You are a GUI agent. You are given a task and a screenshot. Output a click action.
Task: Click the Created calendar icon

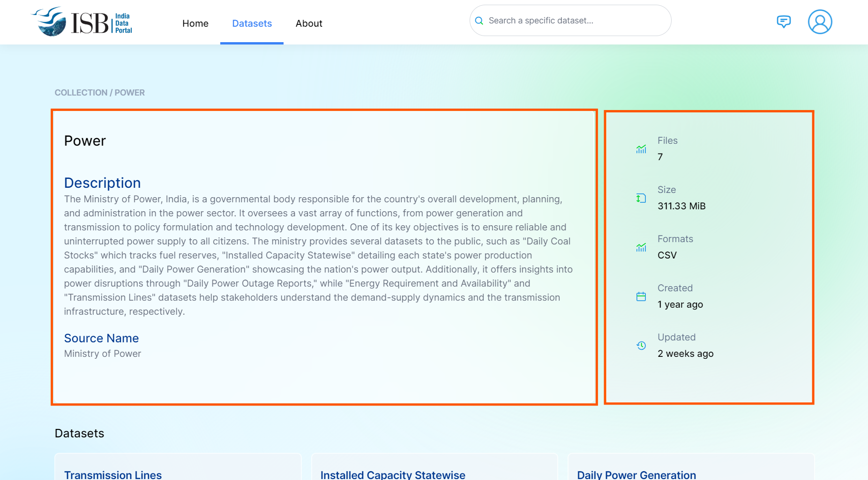coord(641,296)
